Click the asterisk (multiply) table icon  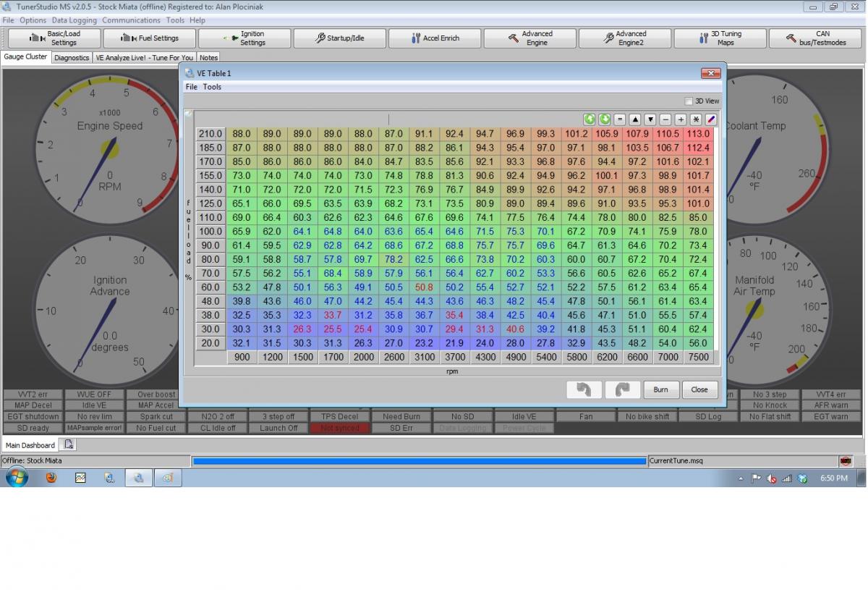point(696,119)
